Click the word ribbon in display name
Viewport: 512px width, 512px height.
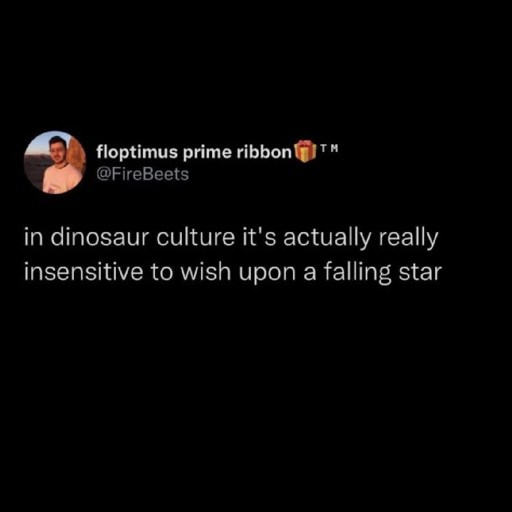coord(264,152)
